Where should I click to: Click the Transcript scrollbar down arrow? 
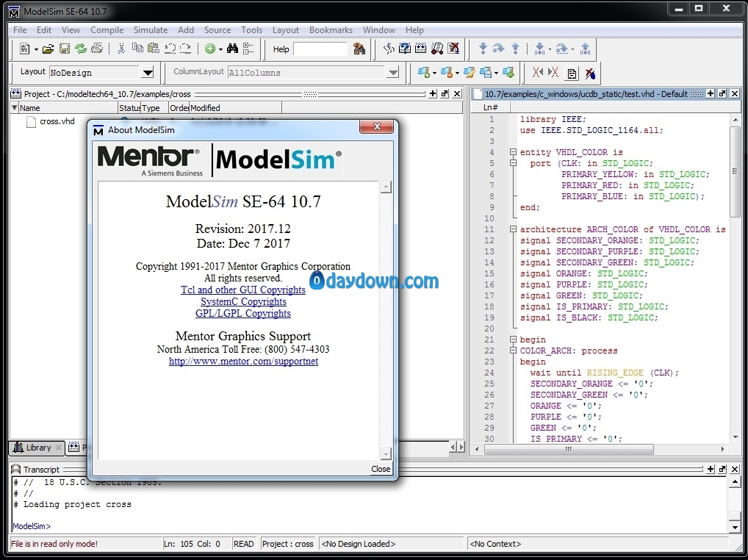coord(735,527)
